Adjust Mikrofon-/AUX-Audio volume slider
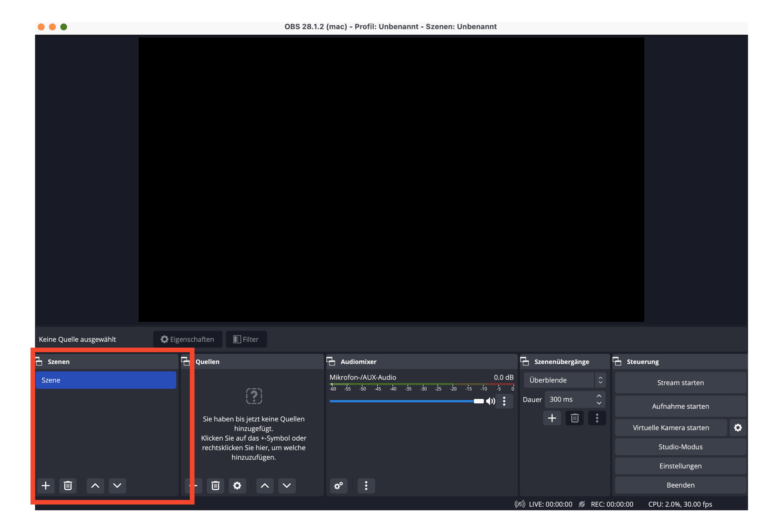This screenshot has height=532, width=783. tap(407, 401)
